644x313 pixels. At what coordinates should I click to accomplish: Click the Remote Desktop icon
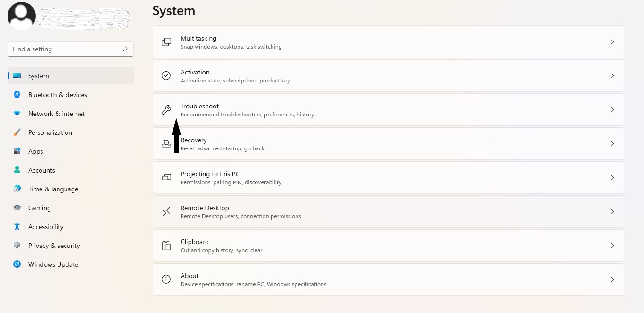coord(166,212)
